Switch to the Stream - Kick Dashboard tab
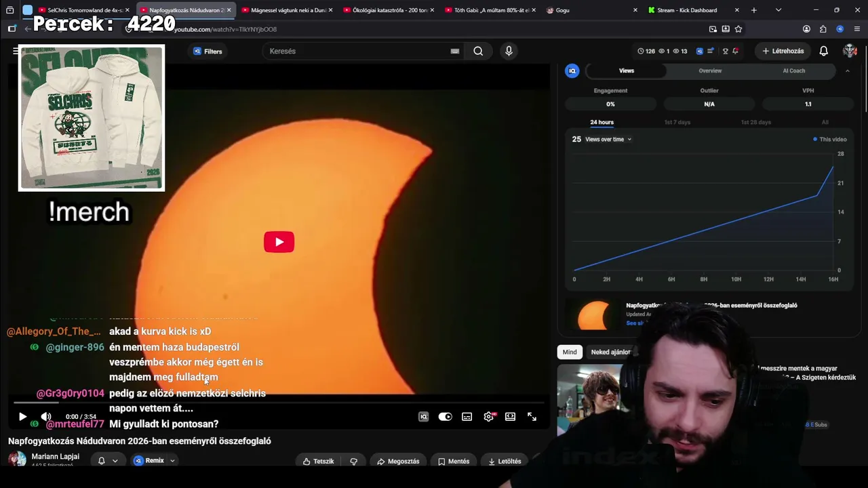868x488 pixels. (x=693, y=10)
